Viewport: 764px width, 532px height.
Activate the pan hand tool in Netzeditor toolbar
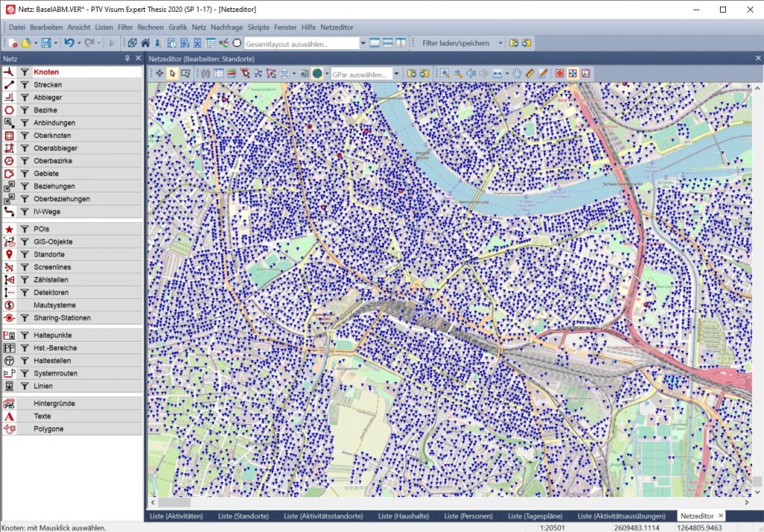tap(516, 74)
